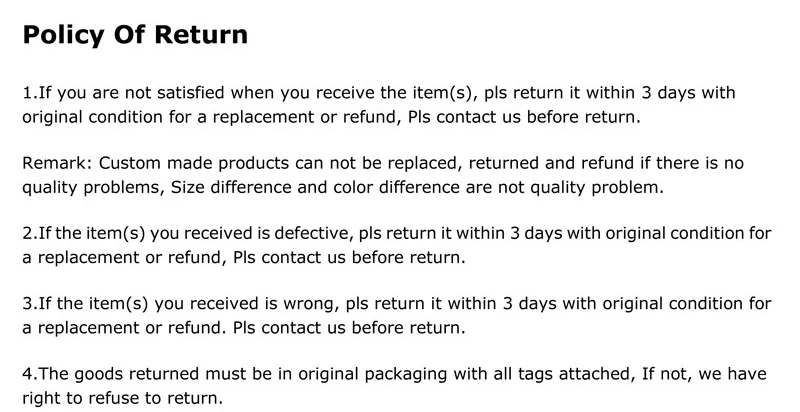Click the numeral '3.' starting third item
800x412 pixels.
30,304
